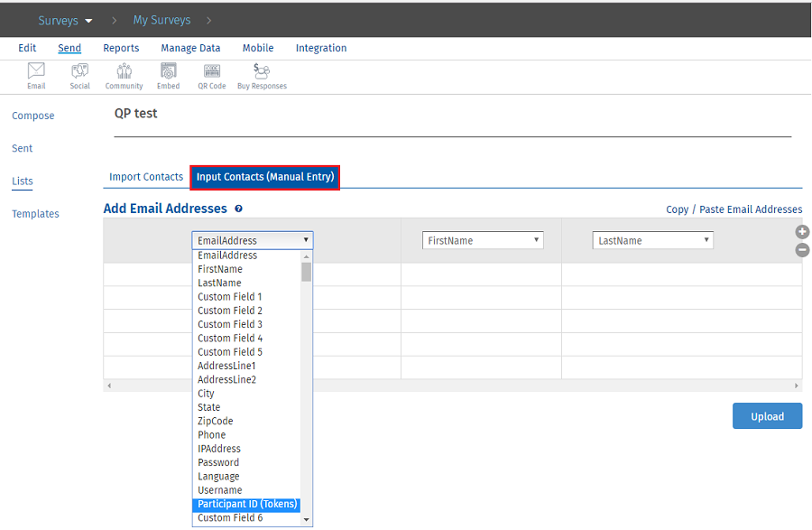This screenshot has height=530, width=812.
Task: Click Copy / Paste Email Addresses link
Action: pos(734,209)
